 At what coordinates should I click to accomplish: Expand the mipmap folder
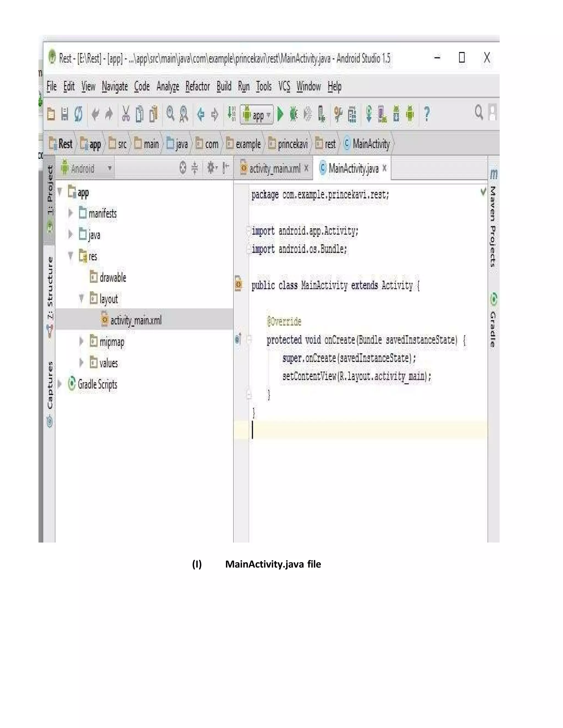pyautogui.click(x=81, y=341)
